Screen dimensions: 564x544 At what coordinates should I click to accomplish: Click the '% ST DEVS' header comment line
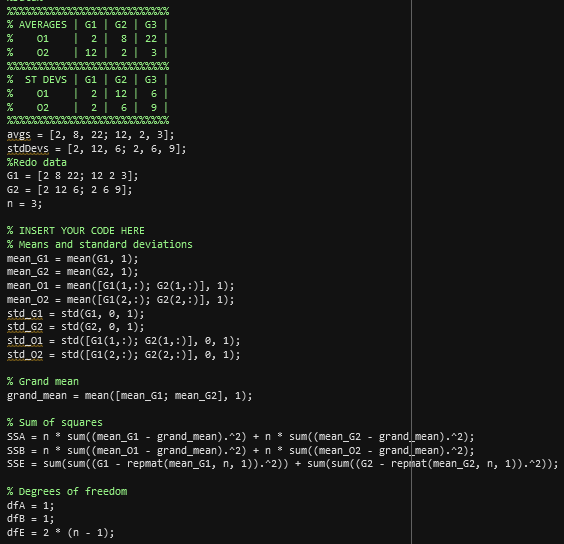coord(87,80)
